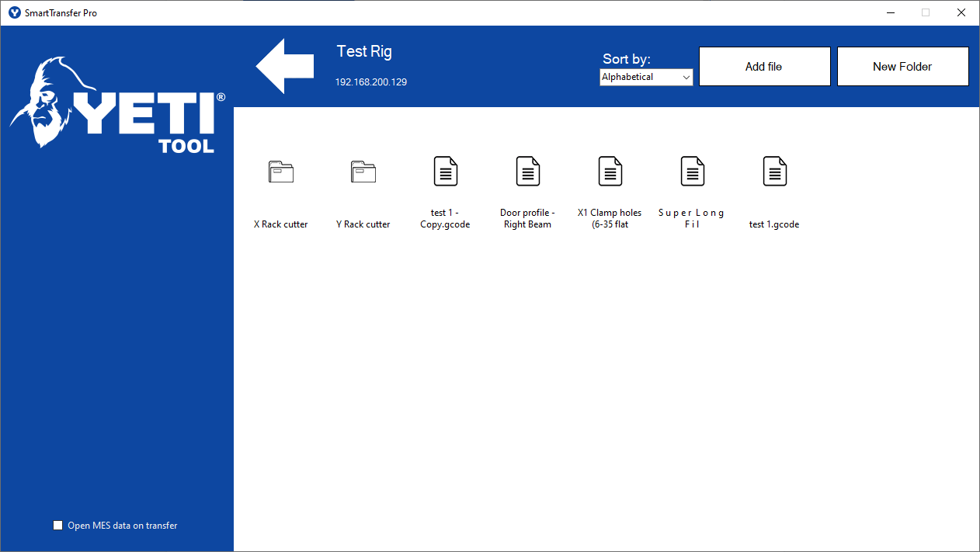Screen dimensions: 980x552
Task: Click the SmartTransfer Pro title bar app icon
Action: tap(14, 12)
